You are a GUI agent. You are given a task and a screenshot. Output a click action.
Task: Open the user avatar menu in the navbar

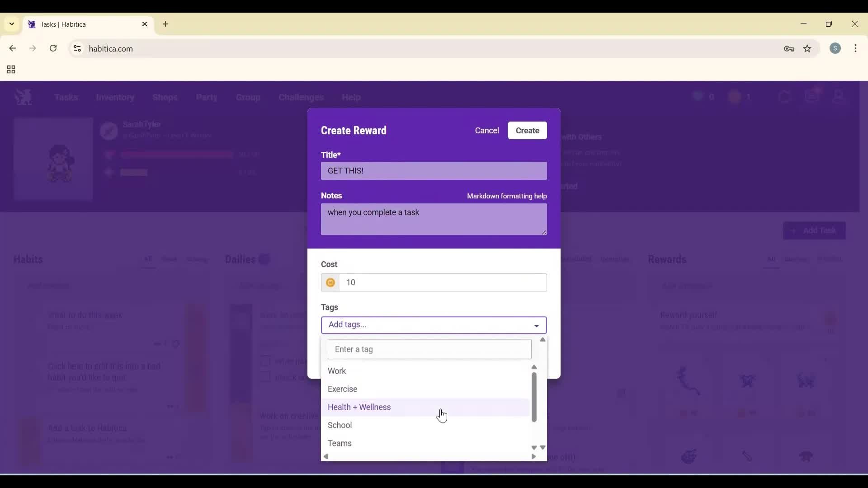(x=839, y=96)
